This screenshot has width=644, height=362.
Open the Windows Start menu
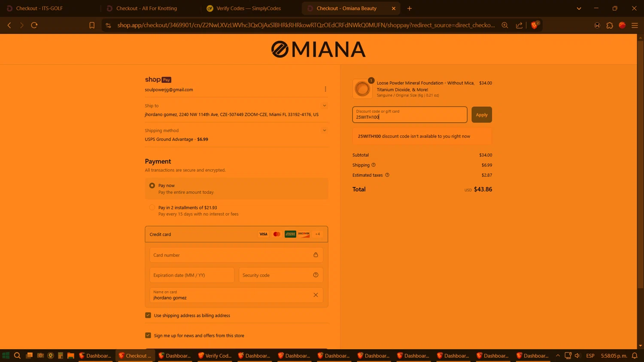(x=6, y=356)
